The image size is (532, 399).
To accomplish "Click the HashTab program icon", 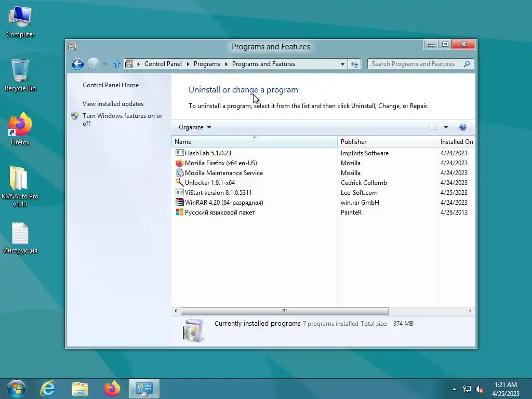I will (x=179, y=153).
